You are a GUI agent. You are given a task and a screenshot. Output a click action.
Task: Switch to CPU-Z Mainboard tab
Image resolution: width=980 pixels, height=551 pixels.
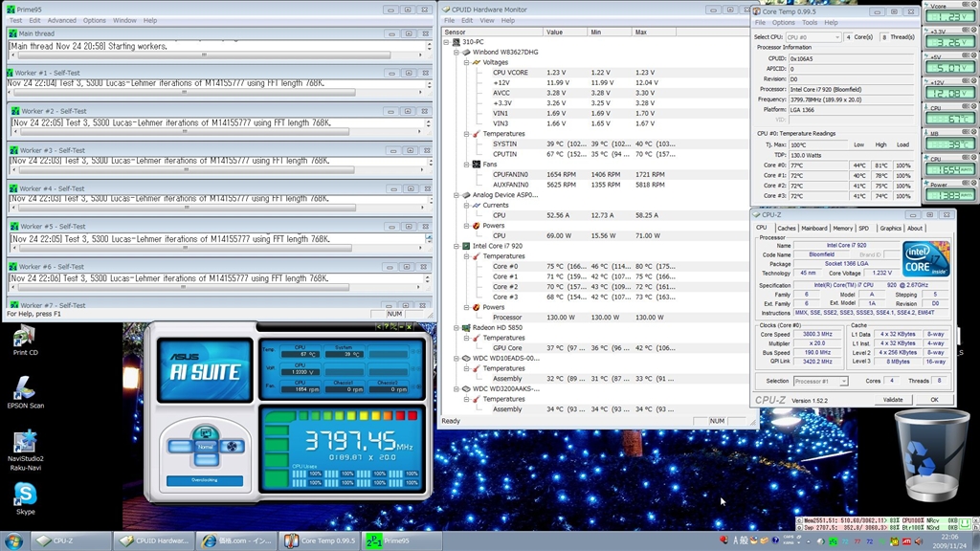[x=813, y=229]
